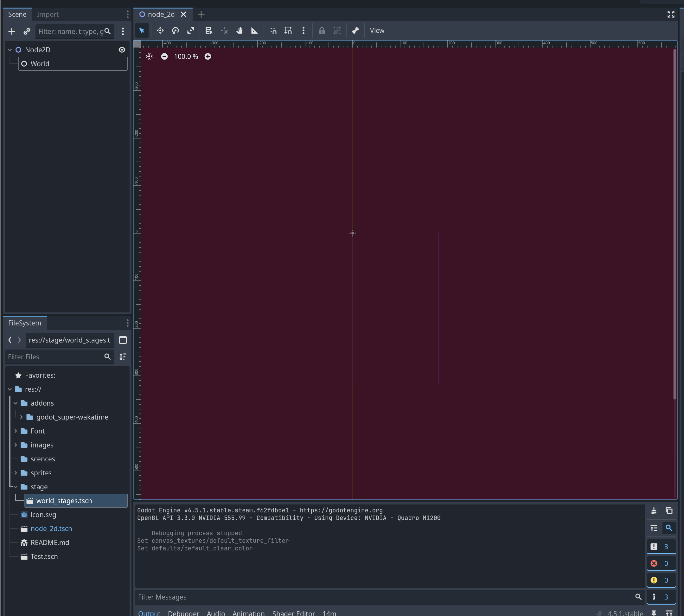Select the Ruler mode tool
Viewport: 684px width, 616px height.
[254, 30]
